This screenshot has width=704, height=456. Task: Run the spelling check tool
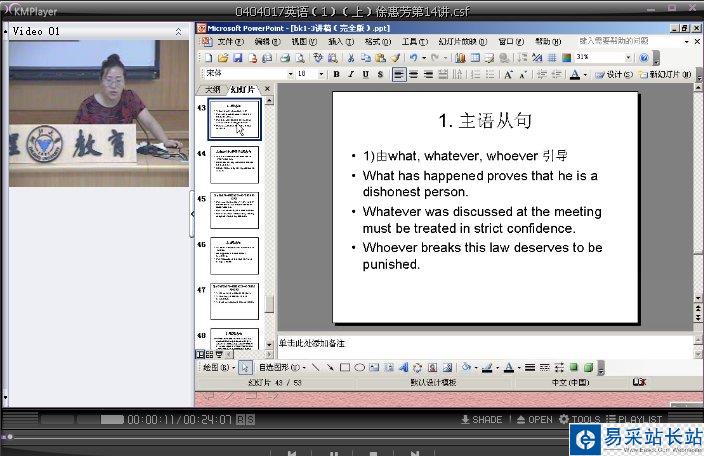click(x=318, y=57)
